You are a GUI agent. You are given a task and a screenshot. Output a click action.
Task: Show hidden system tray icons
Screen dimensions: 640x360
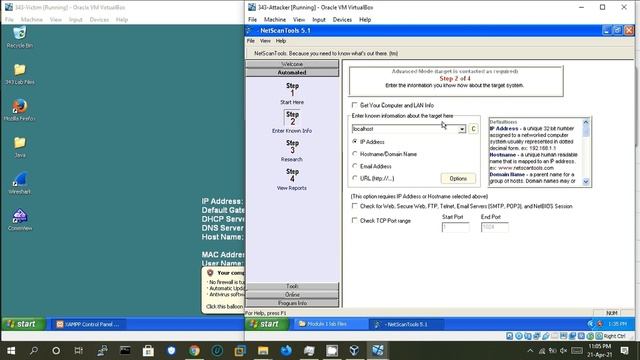tap(530, 351)
